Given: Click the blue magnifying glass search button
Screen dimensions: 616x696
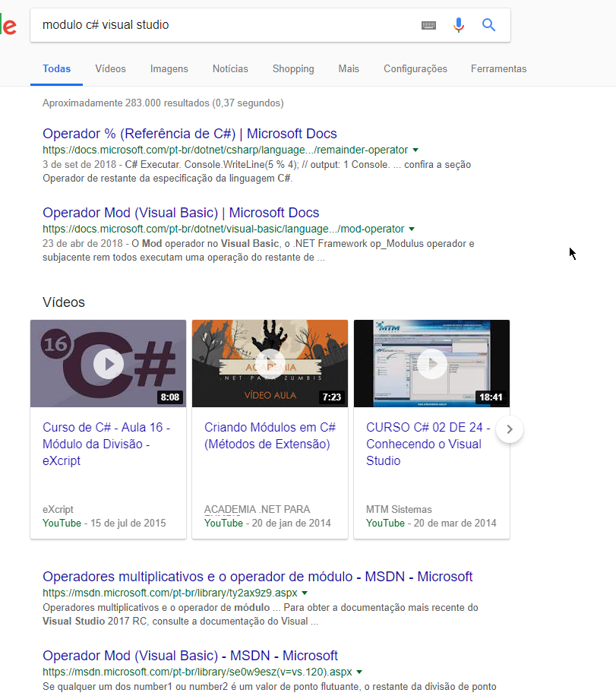Looking at the screenshot, I should pyautogui.click(x=488, y=25).
